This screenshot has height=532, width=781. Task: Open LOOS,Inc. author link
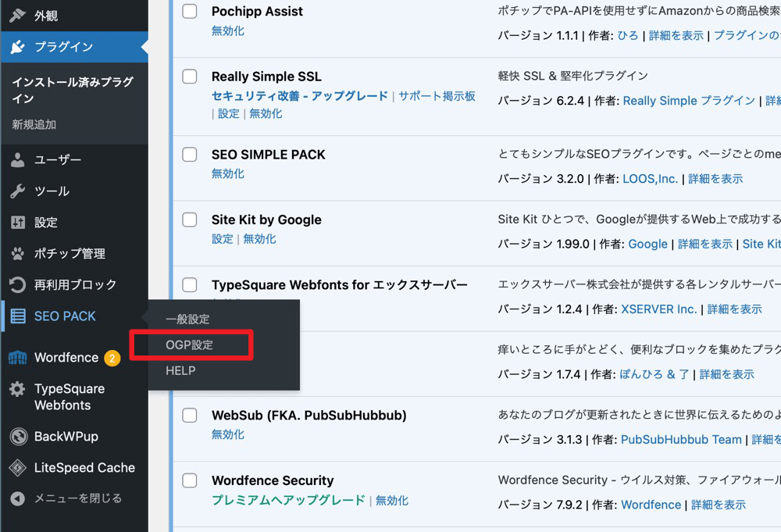(x=650, y=179)
